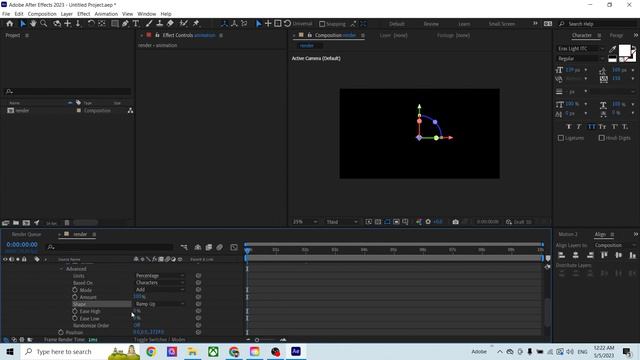Screen dimensions: 640x360
Task: Click the Small Caps Tr button
Action: click(x=602, y=127)
